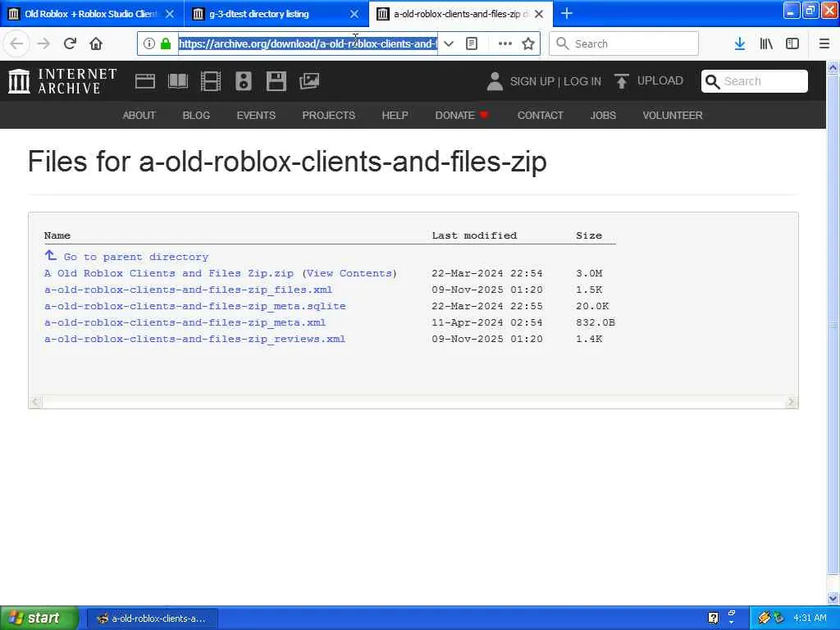This screenshot has width=840, height=630.
Task: Open a-old-roblox-clients-and-files-zip_reviews.xml
Action: tap(195, 339)
